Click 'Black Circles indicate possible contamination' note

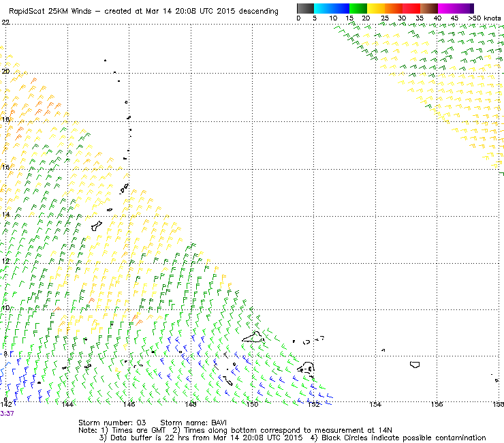(404, 438)
